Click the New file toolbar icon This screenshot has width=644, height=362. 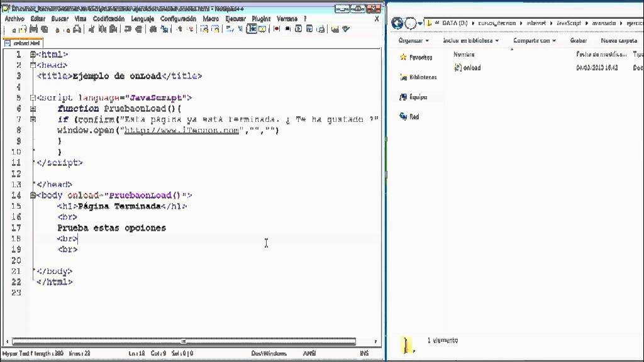pos(14,29)
